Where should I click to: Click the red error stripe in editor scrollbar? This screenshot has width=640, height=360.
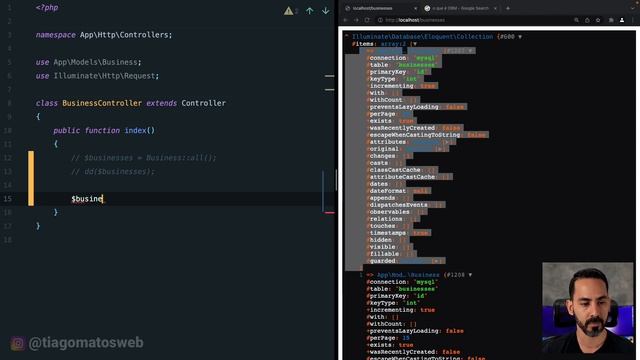(x=330, y=213)
